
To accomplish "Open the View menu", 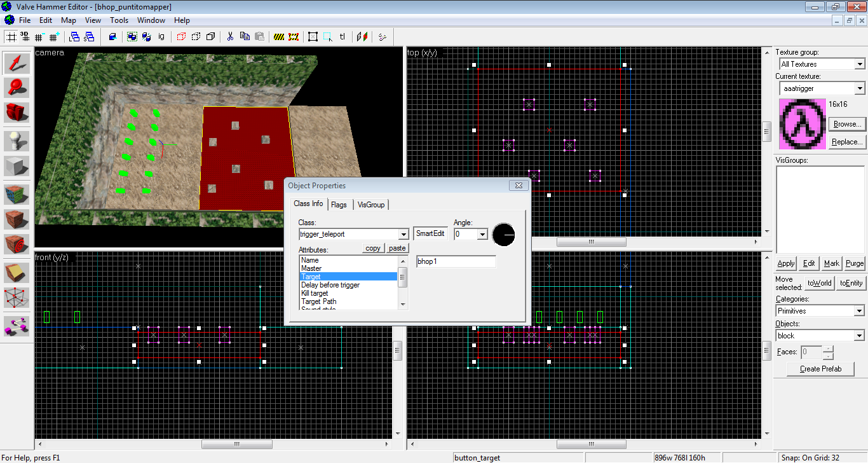I will pos(93,20).
